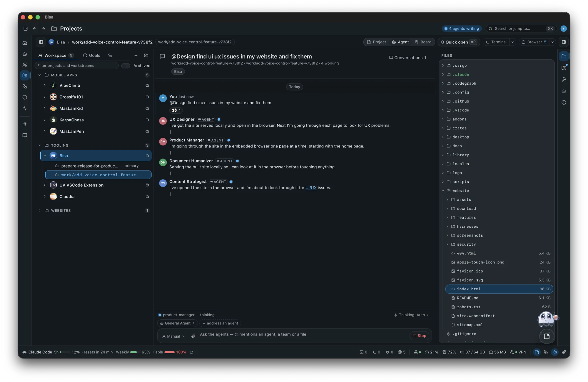Image resolution: width=588 pixels, height=382 pixels.
Task: Expand the .claude folder
Action: 443,74
